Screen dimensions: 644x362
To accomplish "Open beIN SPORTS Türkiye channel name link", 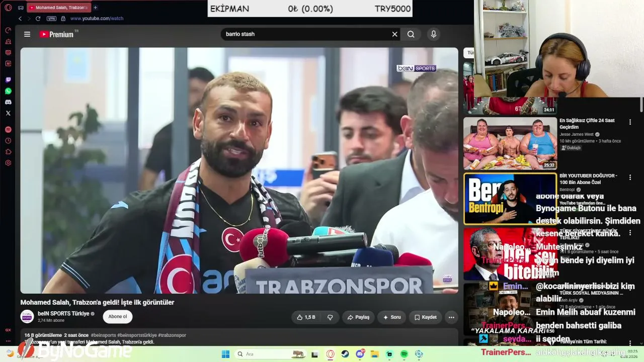I will (63, 313).
